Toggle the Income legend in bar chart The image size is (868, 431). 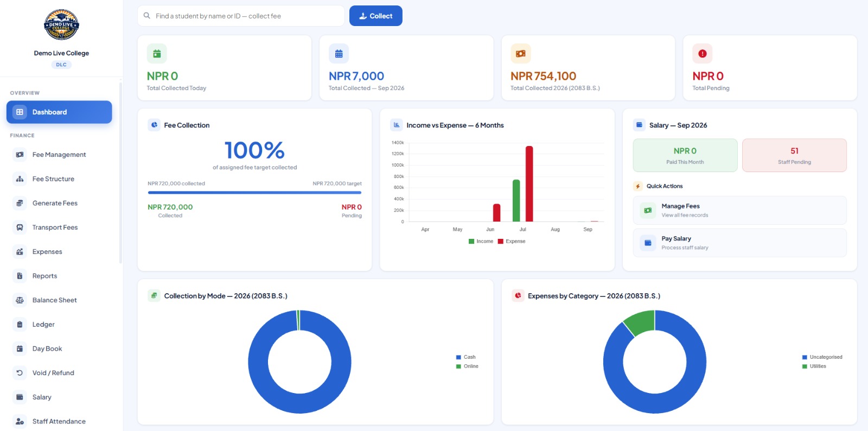pos(481,242)
